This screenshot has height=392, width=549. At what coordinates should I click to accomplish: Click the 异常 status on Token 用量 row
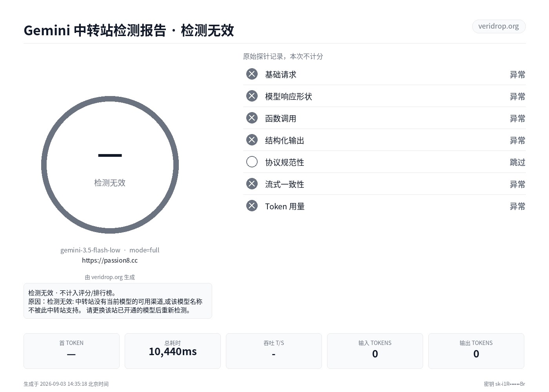click(517, 206)
